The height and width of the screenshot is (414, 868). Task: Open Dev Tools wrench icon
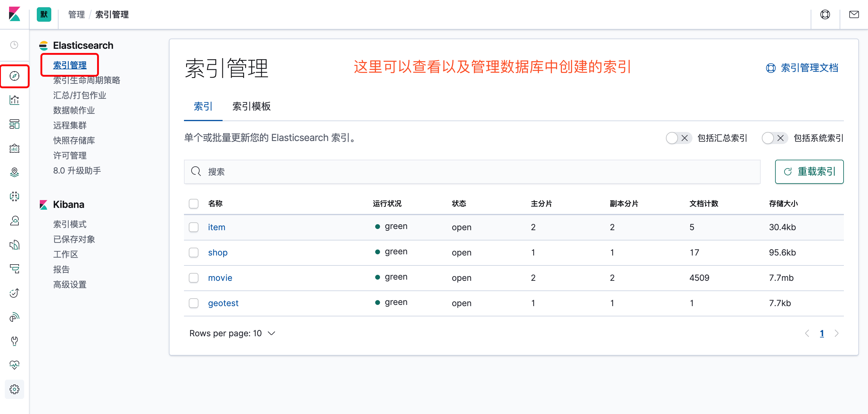14,340
